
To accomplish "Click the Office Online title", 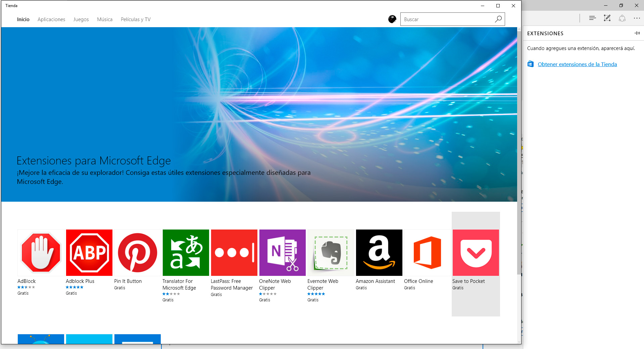I will click(418, 281).
